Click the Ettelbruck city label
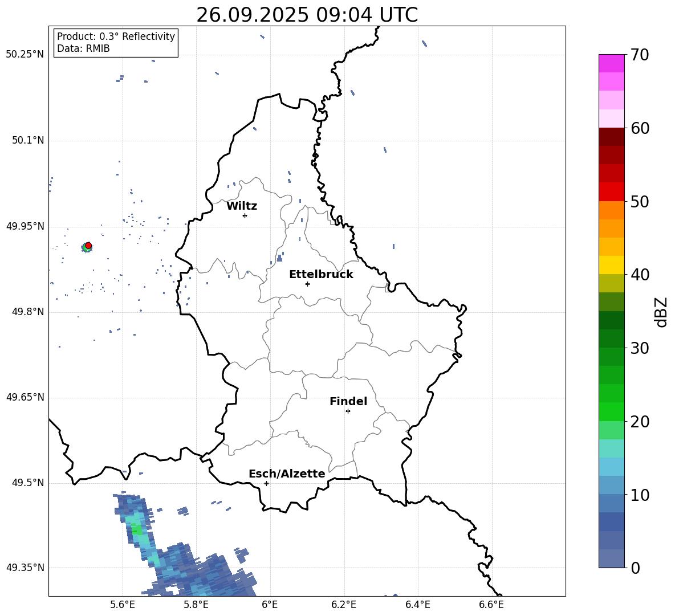 tap(321, 275)
